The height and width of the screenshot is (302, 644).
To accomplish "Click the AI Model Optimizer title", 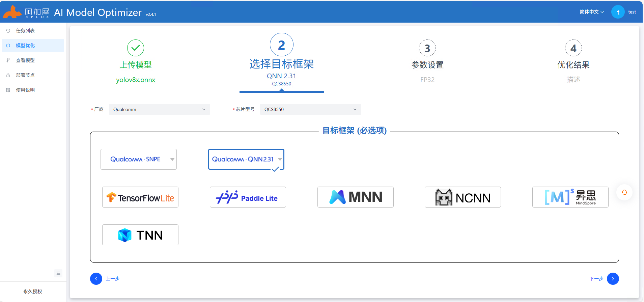I will [x=98, y=12].
